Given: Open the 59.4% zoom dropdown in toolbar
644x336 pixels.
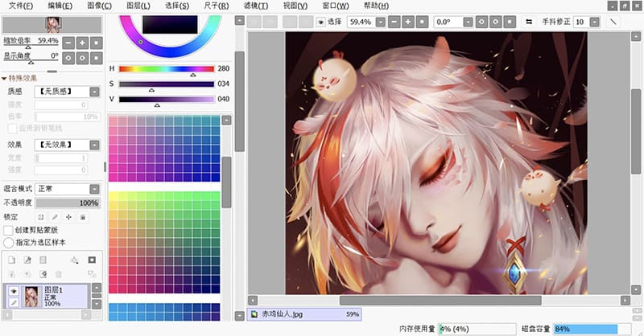Looking at the screenshot, I should coord(381,22).
